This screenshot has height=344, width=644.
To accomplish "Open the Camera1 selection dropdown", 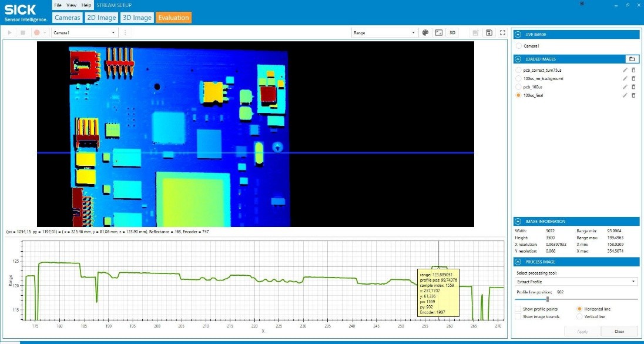I will [85, 33].
